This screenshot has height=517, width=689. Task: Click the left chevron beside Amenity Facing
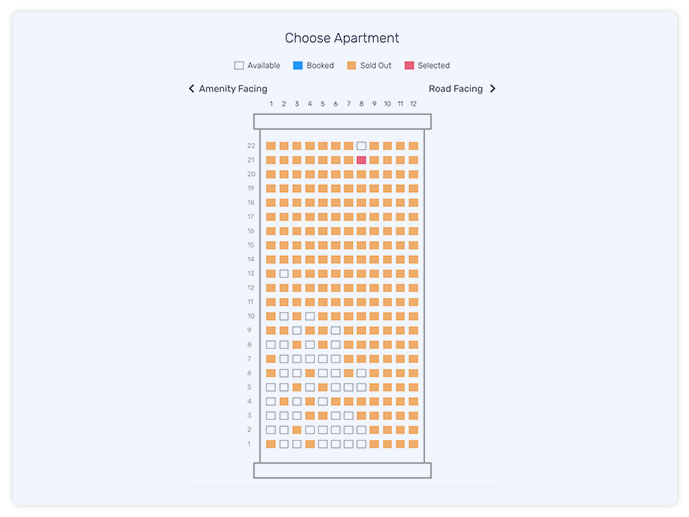192,89
